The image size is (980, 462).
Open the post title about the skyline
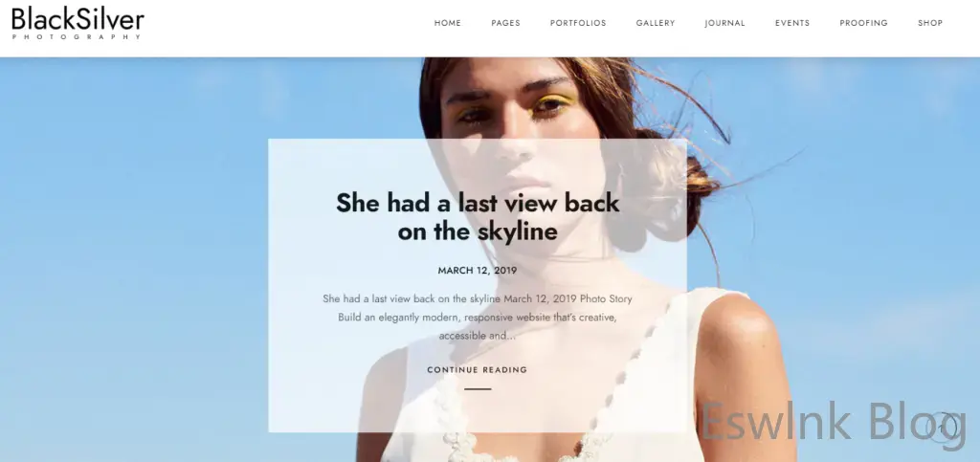coord(478,216)
